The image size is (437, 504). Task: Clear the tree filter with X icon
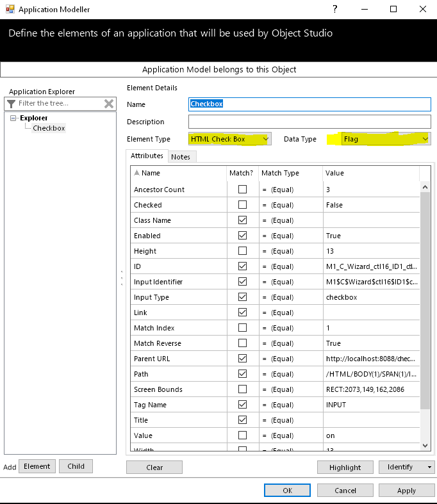(109, 104)
